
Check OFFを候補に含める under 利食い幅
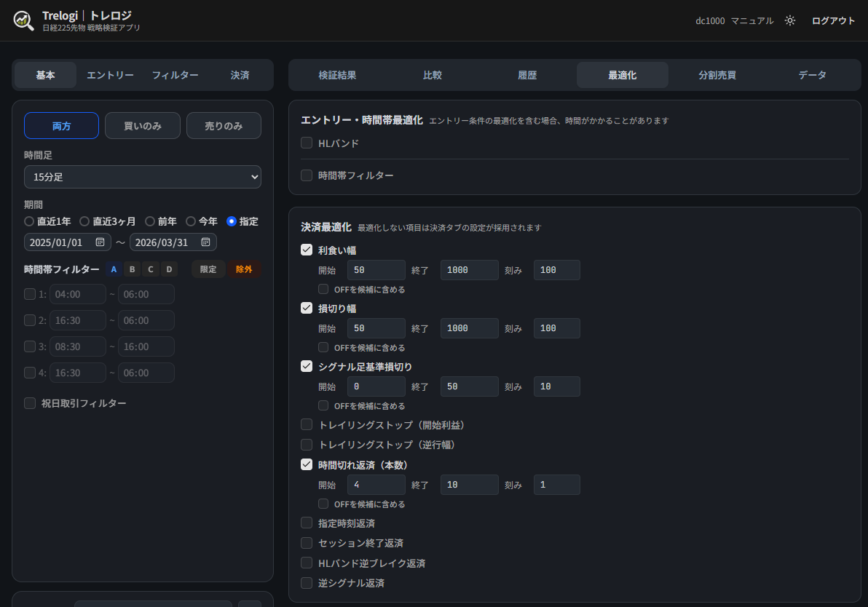tap(323, 289)
